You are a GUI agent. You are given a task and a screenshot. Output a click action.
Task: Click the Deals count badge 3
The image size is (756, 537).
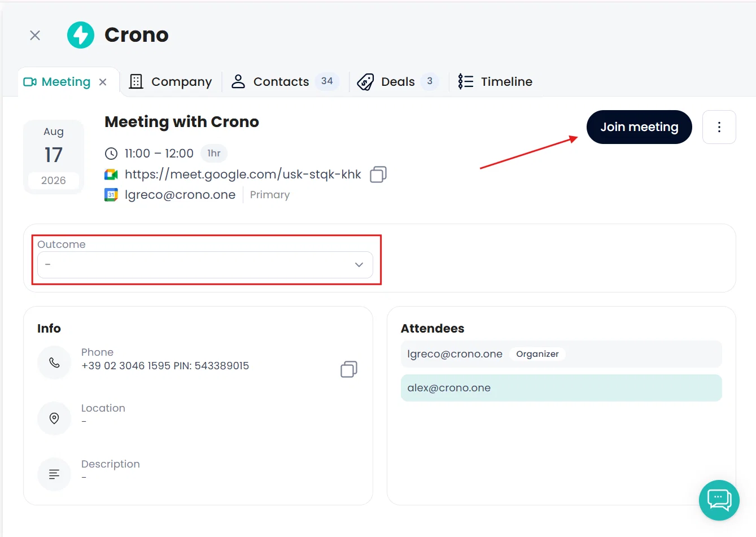click(430, 81)
